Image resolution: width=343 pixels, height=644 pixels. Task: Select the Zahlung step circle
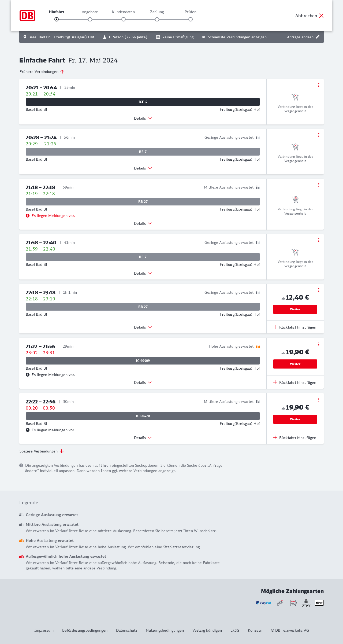point(157,19)
